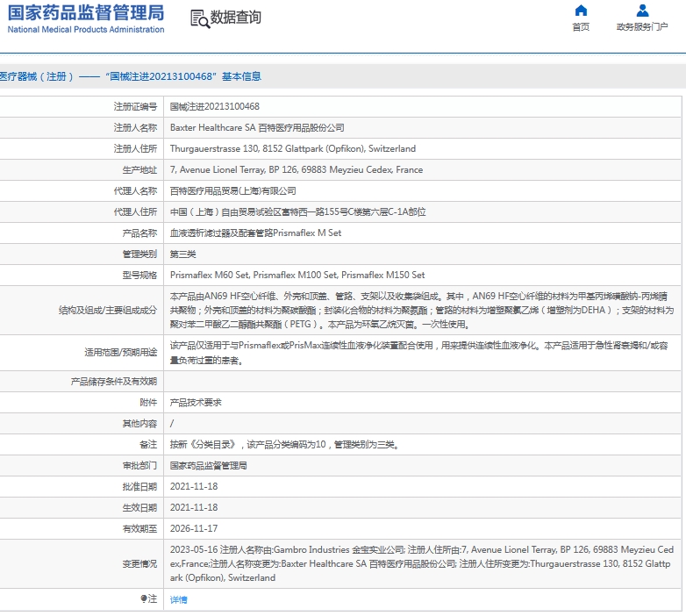Click the 变更情况 label

139,564
